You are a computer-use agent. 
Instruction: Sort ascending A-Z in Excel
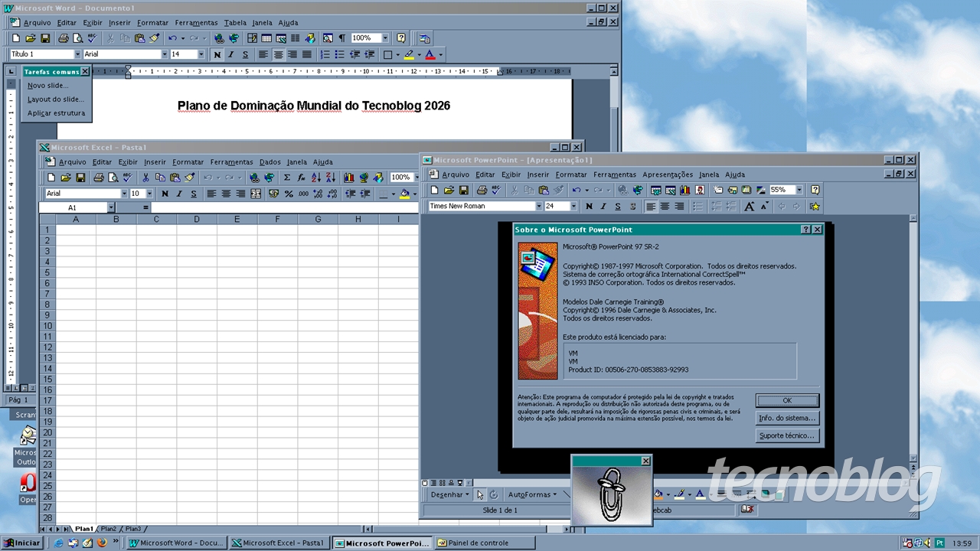(317, 178)
